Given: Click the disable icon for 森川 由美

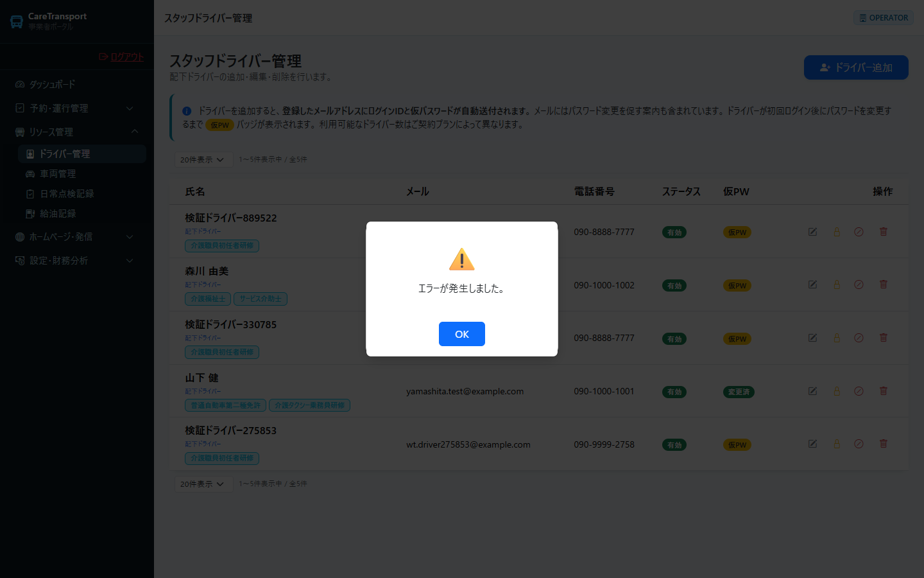Looking at the screenshot, I should (859, 285).
